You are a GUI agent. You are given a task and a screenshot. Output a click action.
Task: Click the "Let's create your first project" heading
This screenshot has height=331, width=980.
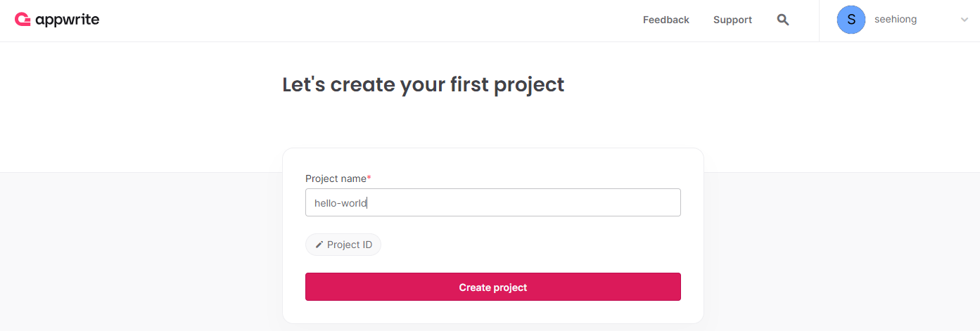423,85
